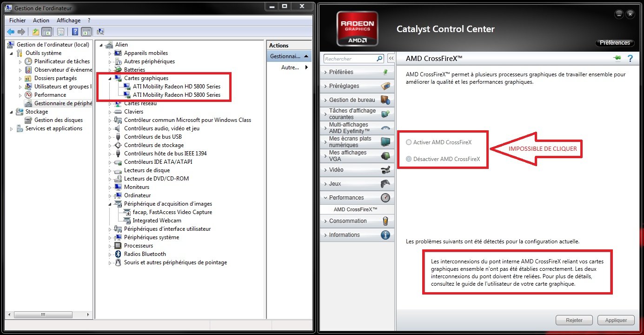Click the Tâches d'affichage courantes monitor icon

[385, 114]
